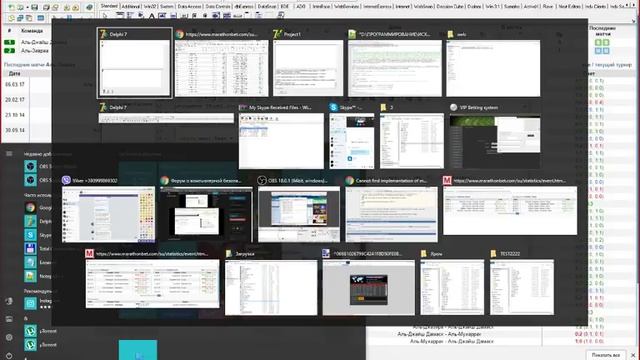Click the Chrome icon of the marathonbet.com window

click(180, 34)
